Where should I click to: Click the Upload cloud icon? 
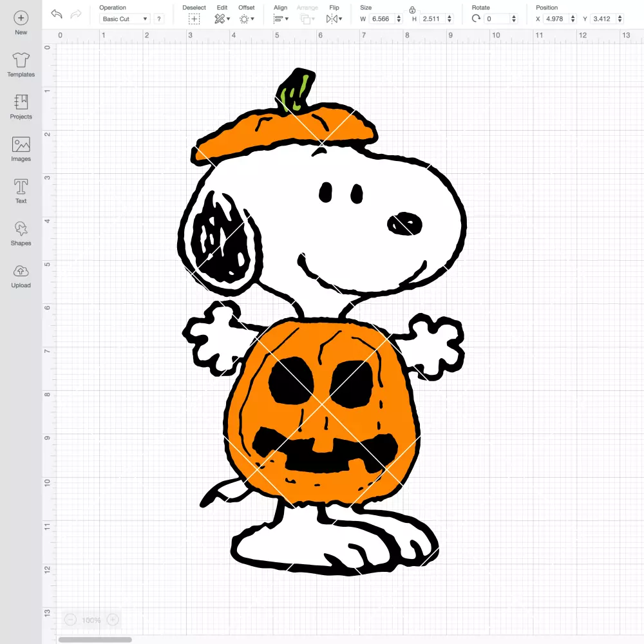(x=21, y=271)
